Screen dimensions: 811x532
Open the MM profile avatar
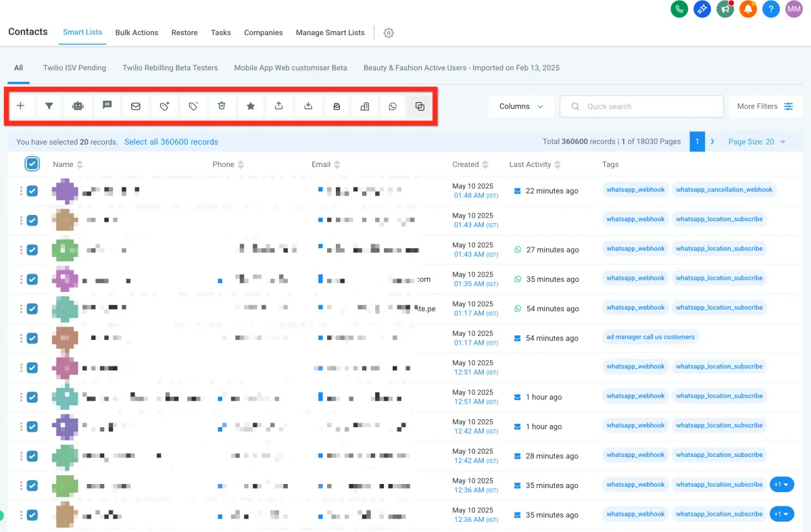pyautogui.click(x=794, y=9)
